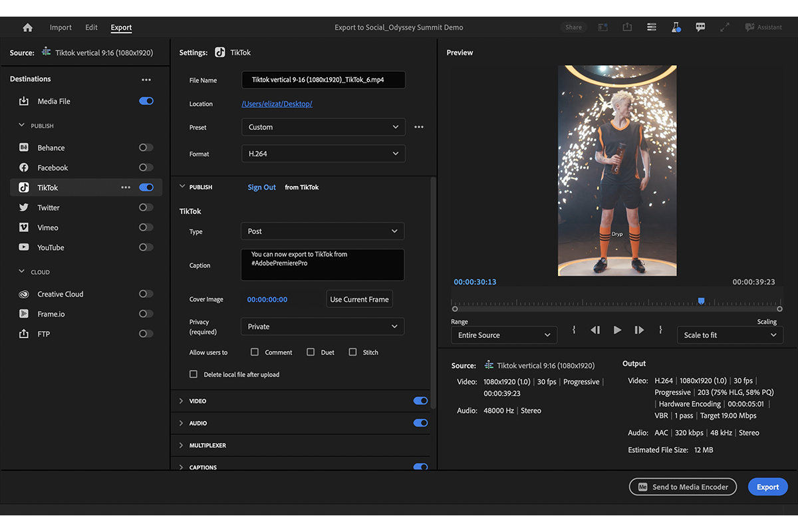
Task: Open the /Users/elizat/Desktop/ location link
Action: (x=277, y=104)
